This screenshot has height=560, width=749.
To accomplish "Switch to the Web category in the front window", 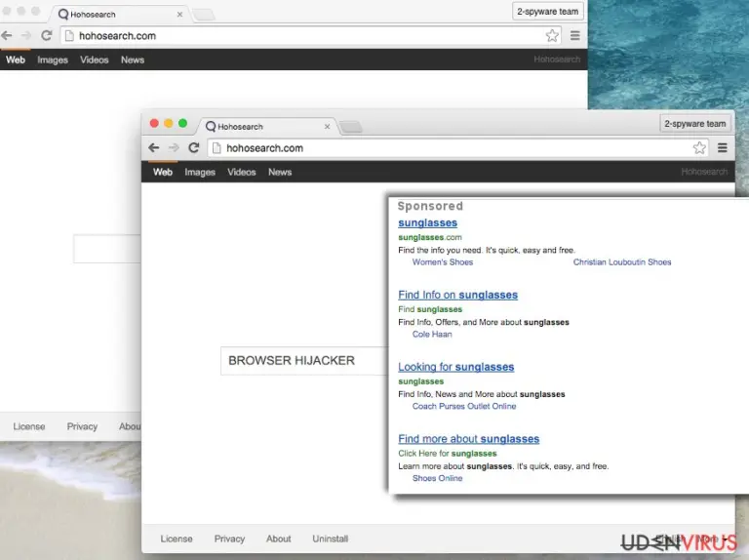I will (163, 172).
